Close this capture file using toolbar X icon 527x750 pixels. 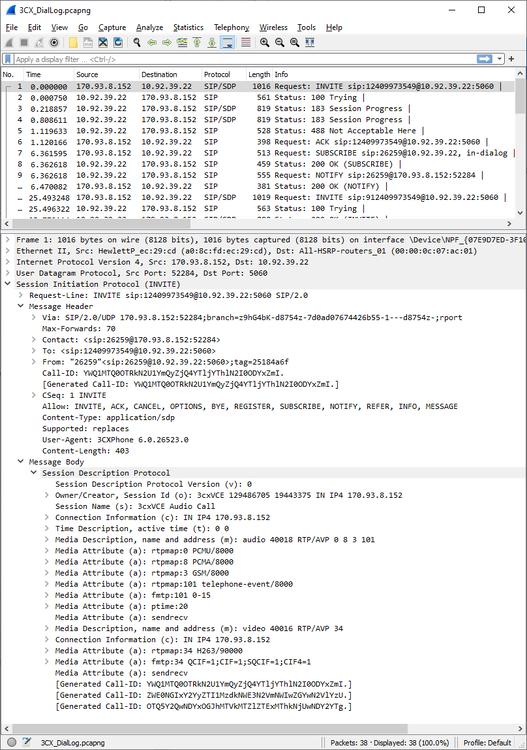[103, 43]
